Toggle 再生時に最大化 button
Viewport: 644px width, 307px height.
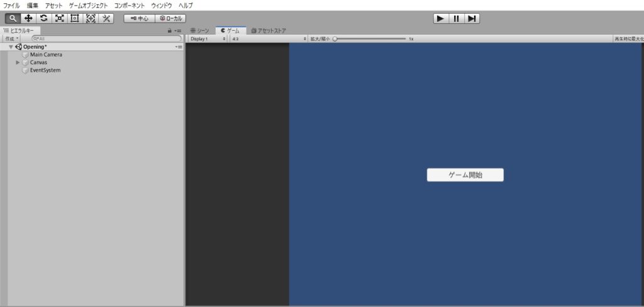628,38
